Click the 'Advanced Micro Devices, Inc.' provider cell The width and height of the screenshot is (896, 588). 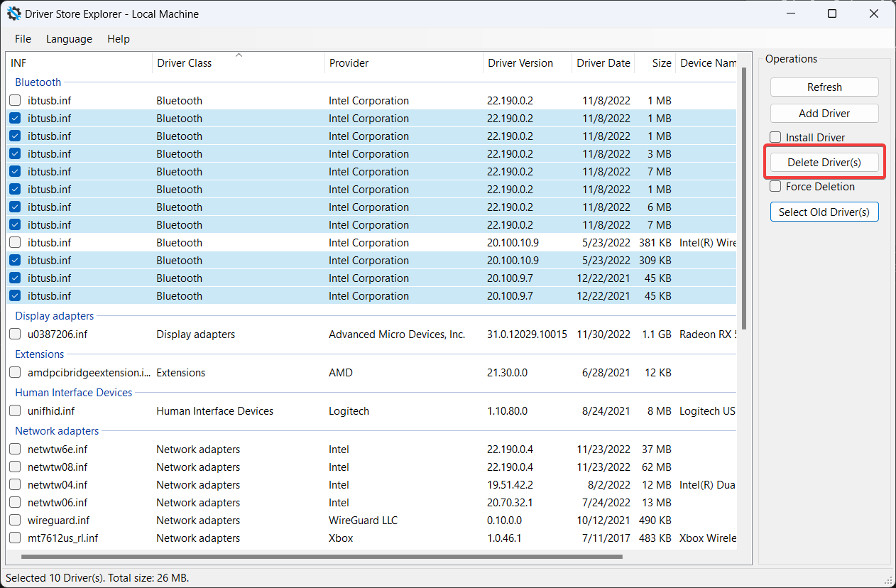[x=397, y=334]
